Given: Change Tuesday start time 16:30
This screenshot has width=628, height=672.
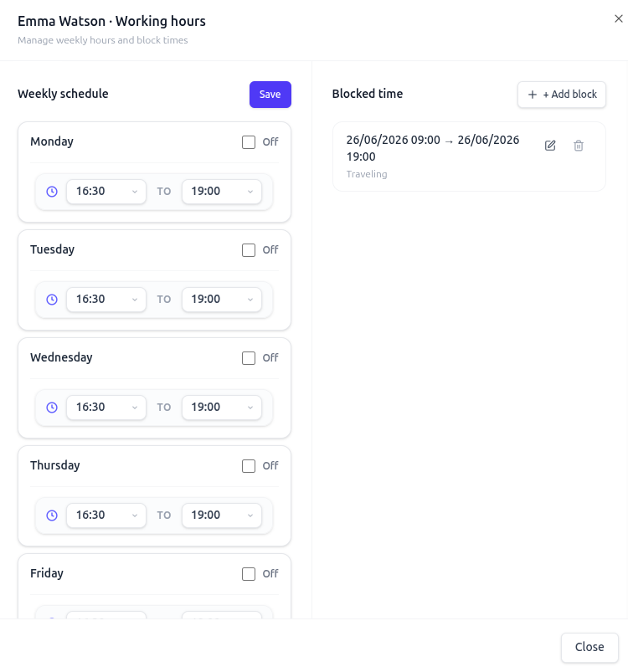Looking at the screenshot, I should 106,300.
